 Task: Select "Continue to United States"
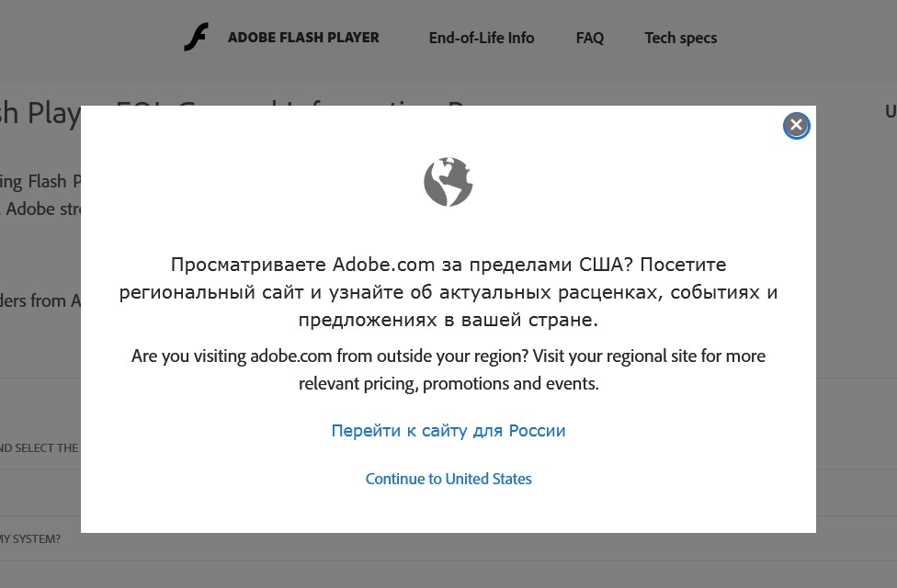pos(448,478)
